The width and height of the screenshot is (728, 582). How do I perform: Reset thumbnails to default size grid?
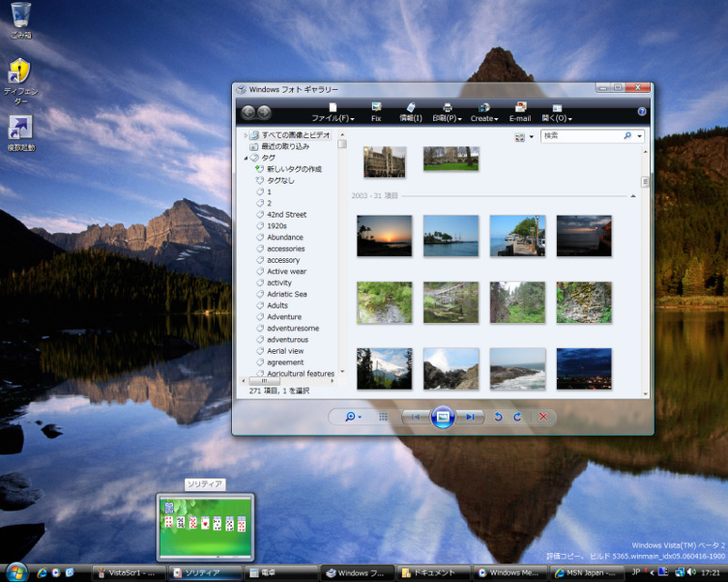point(383,417)
